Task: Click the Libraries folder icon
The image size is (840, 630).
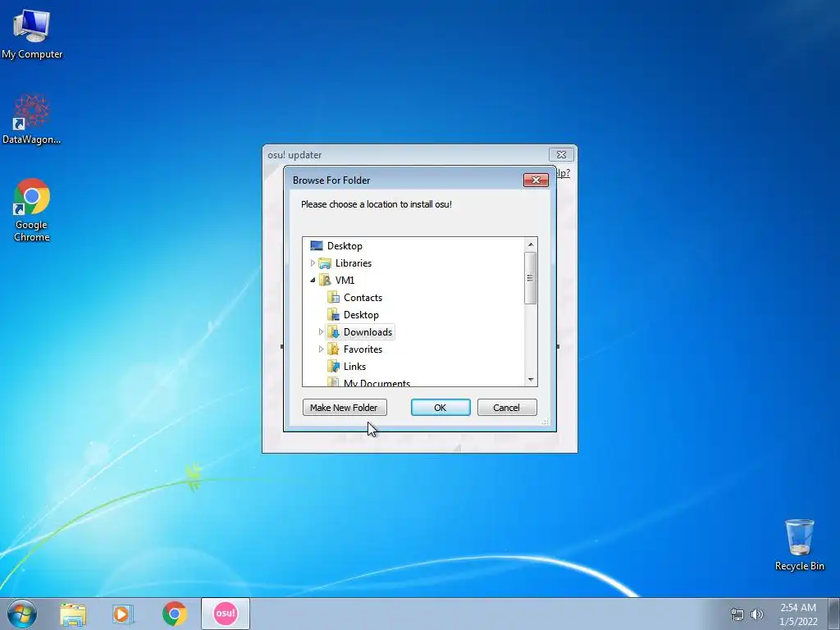Action: coord(325,263)
